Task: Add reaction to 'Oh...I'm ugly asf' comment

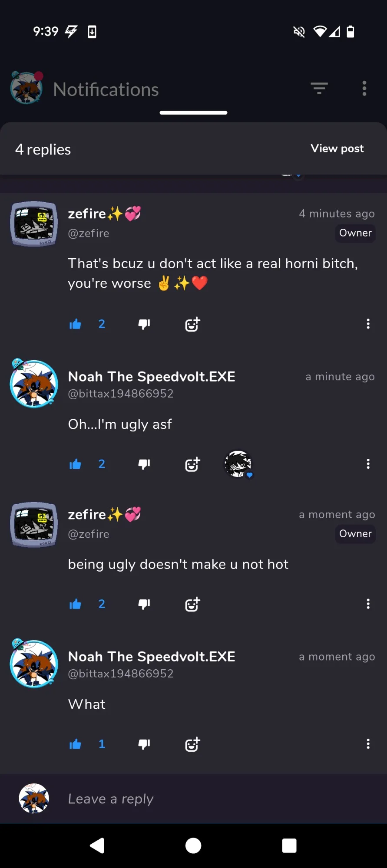Action: 192,464
